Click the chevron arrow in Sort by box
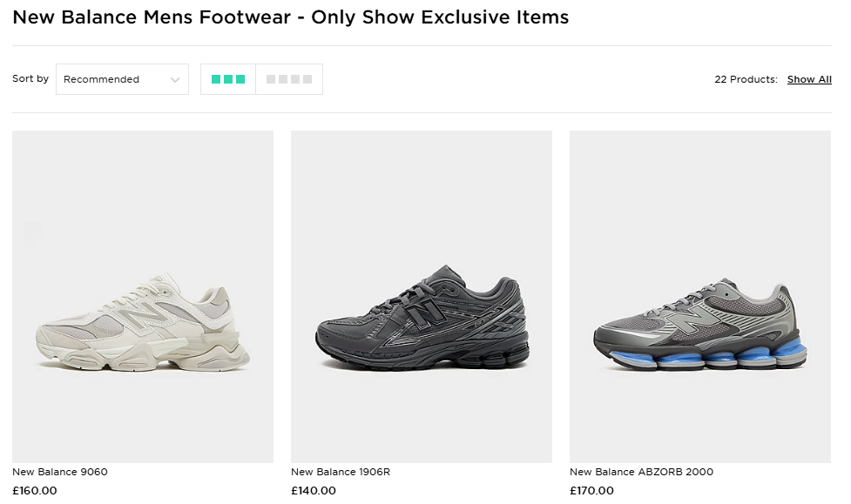This screenshot has height=504, width=851. click(175, 80)
